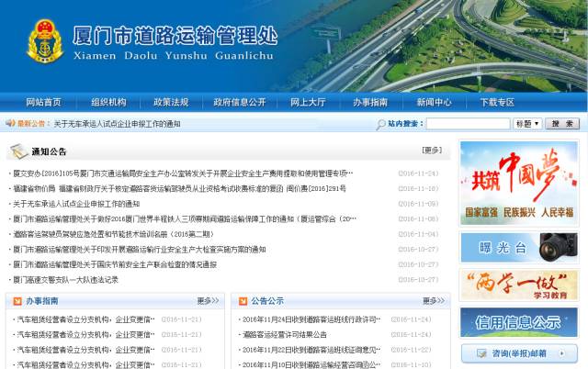Open the 下载专区 menu item
Screen dimensions: 588x369
click(497, 102)
